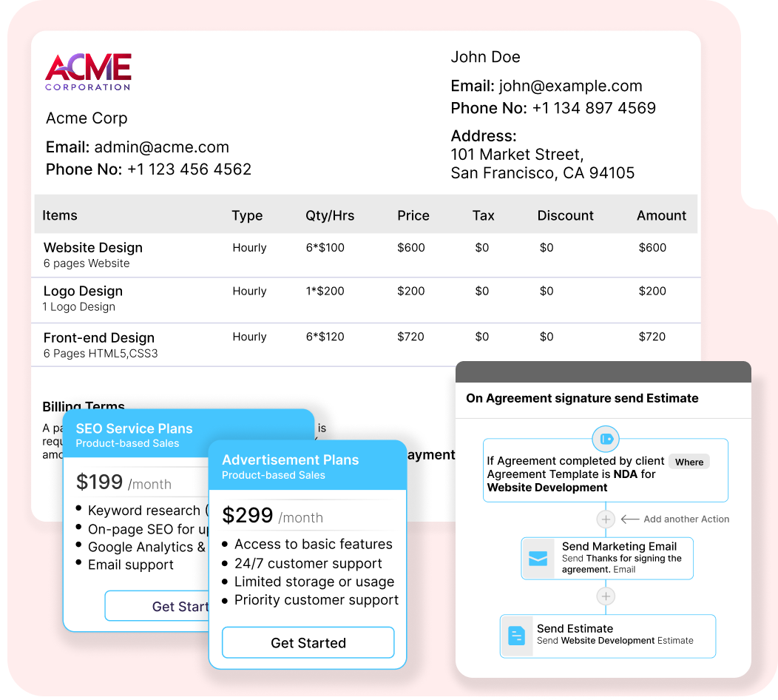The height and width of the screenshot is (700, 778).
Task: Click the agreement trigger icon atop workflow
Action: (606, 439)
